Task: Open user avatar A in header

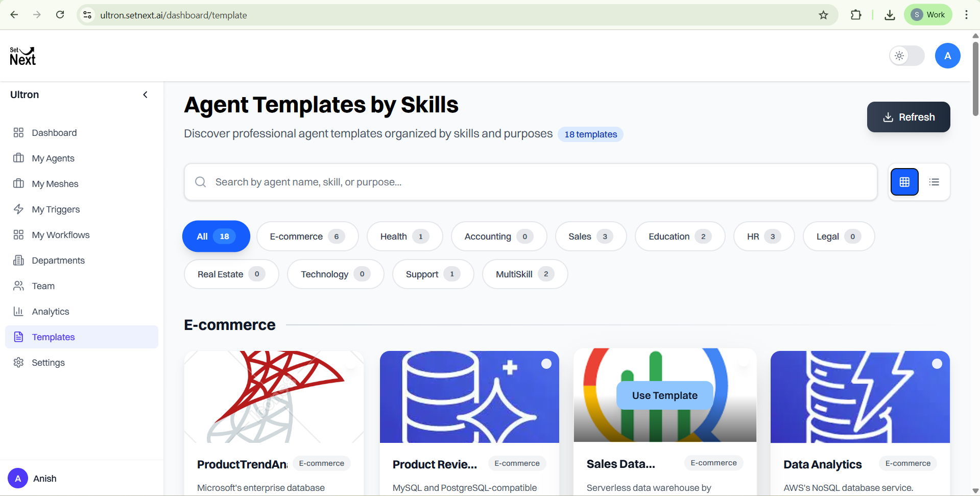Action: click(x=947, y=56)
